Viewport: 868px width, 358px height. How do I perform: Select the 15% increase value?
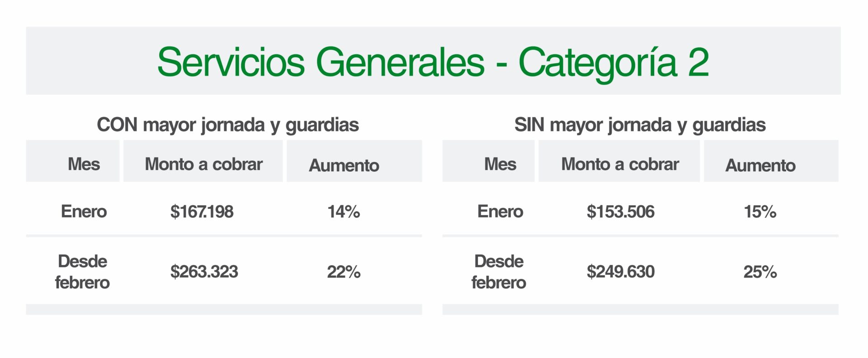[x=760, y=212]
